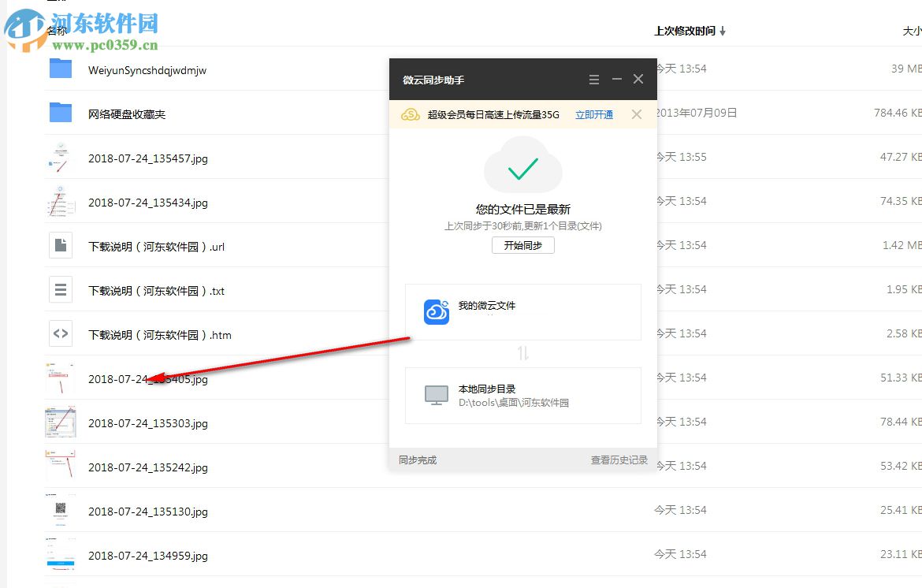Image resolution: width=922 pixels, height=588 pixels.
Task: Open the hamburger menu in the title bar
Action: click(x=593, y=79)
